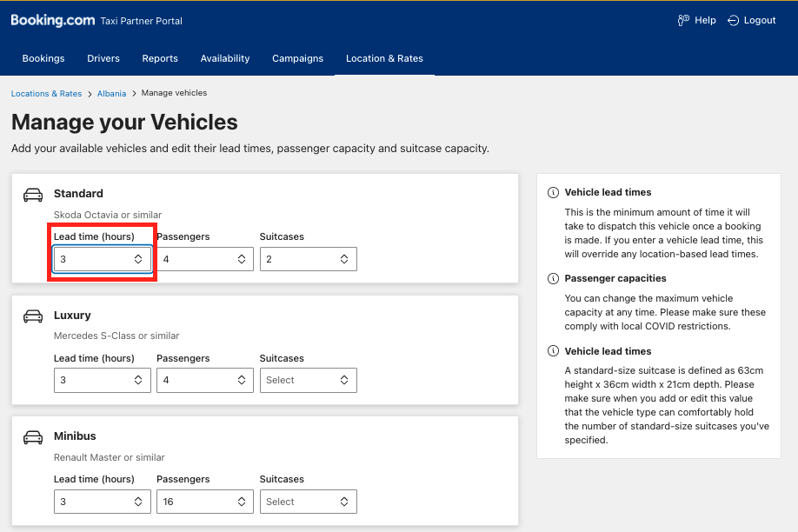
Task: Open Minibus Passengers dropdown showing 16
Action: (x=205, y=502)
